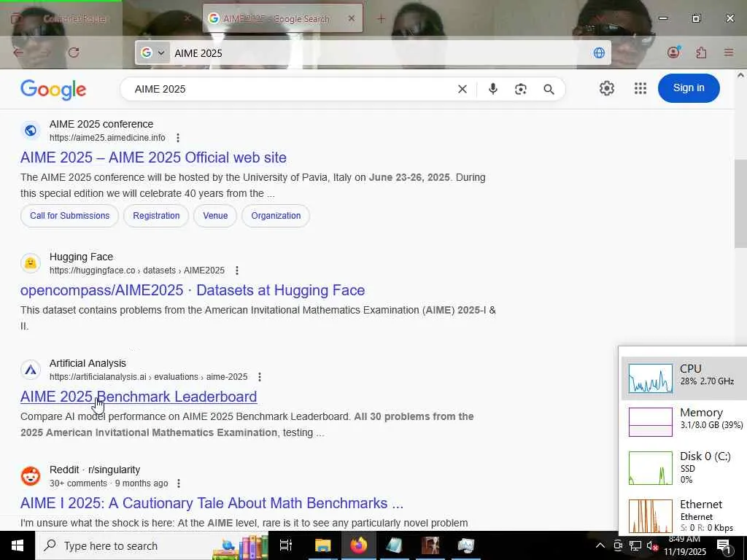
Task: Go to the Google logo homepage
Action: coord(53,89)
